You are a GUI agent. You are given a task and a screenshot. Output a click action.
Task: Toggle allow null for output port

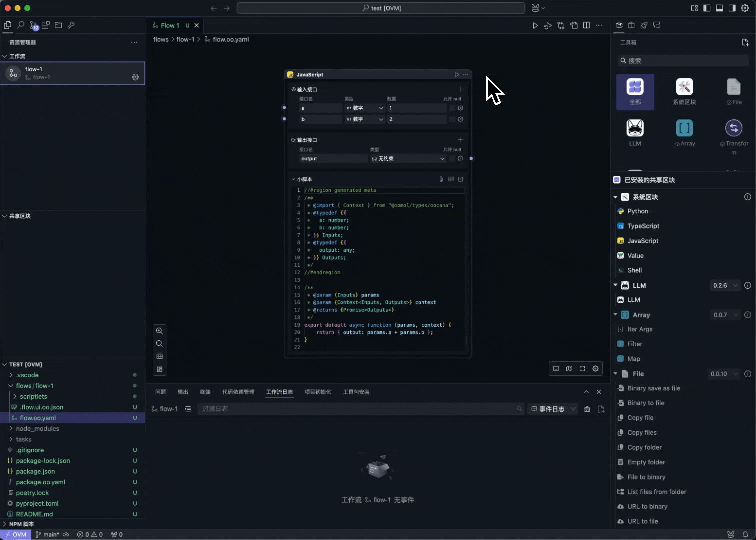click(452, 159)
